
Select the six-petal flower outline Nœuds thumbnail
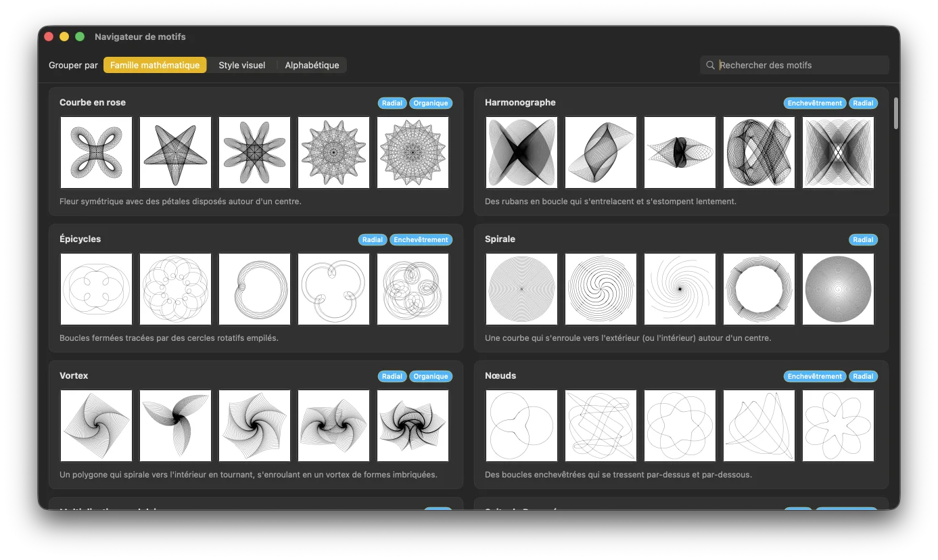click(838, 426)
